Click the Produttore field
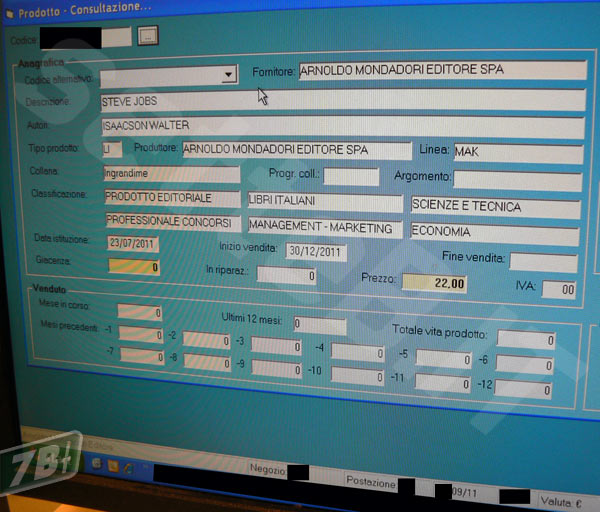Viewport: 600px width, 512px height. coord(296,150)
